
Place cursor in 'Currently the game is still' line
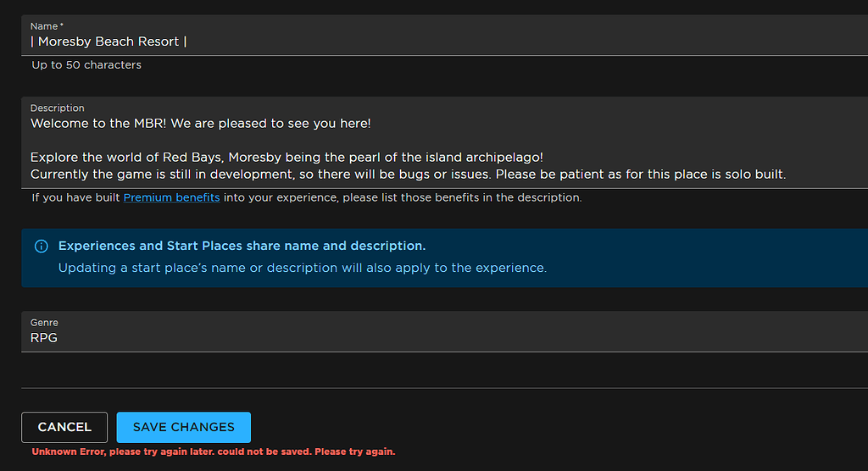(x=408, y=175)
